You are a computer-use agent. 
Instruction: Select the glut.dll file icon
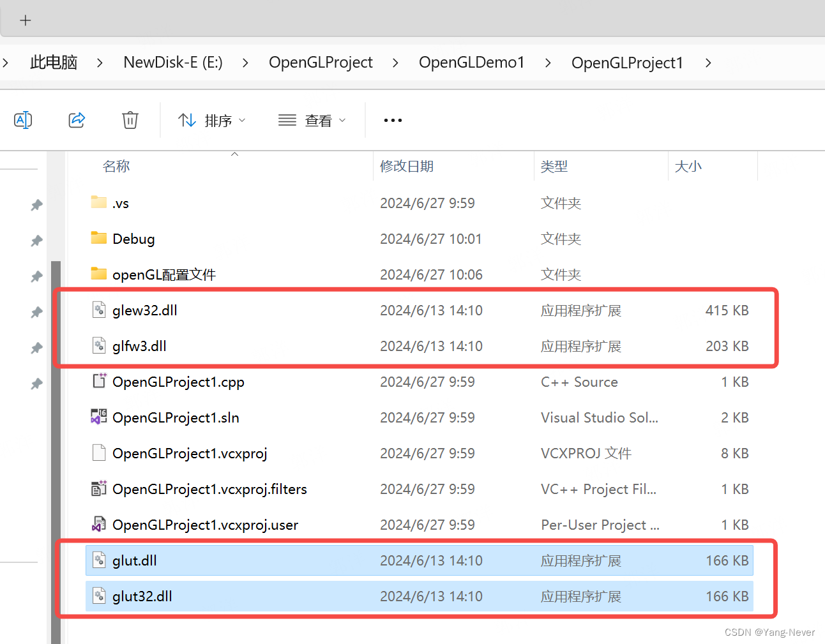(x=99, y=560)
